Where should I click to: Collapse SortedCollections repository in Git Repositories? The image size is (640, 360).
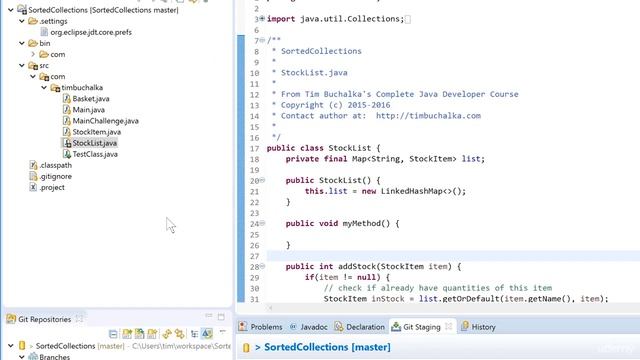pos(11,346)
